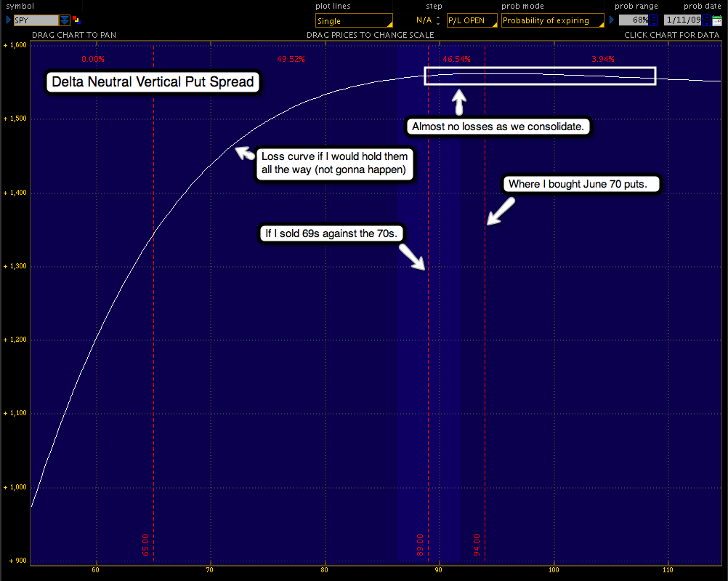This screenshot has width=728, height=581.
Task: Click the prob range 68% field
Action: pos(633,20)
